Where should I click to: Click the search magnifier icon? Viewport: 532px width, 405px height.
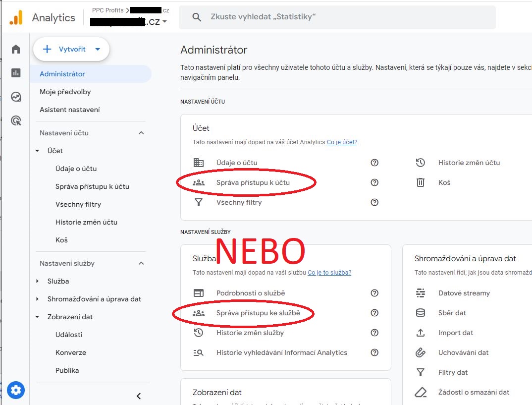pos(197,17)
